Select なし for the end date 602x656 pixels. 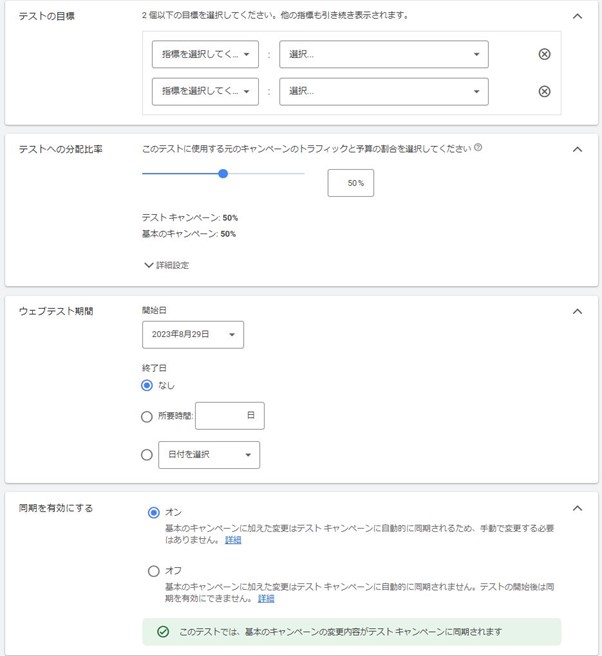(x=148, y=385)
